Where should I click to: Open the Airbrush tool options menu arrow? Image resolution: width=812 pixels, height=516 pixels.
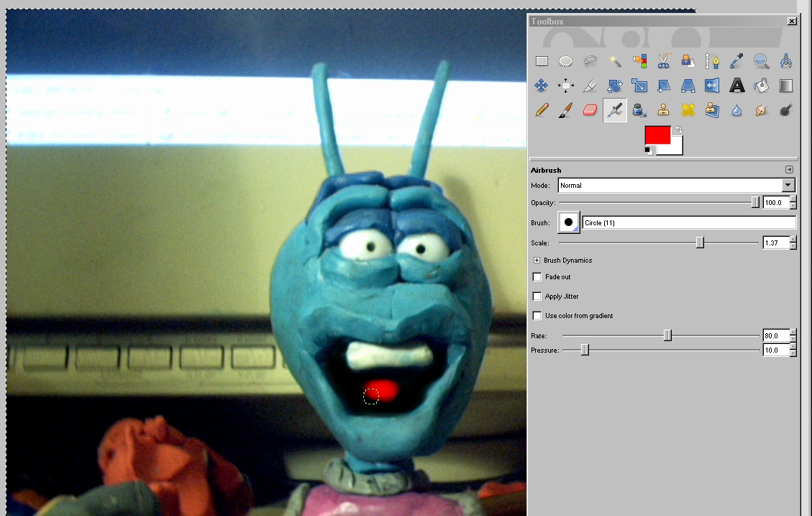click(789, 170)
